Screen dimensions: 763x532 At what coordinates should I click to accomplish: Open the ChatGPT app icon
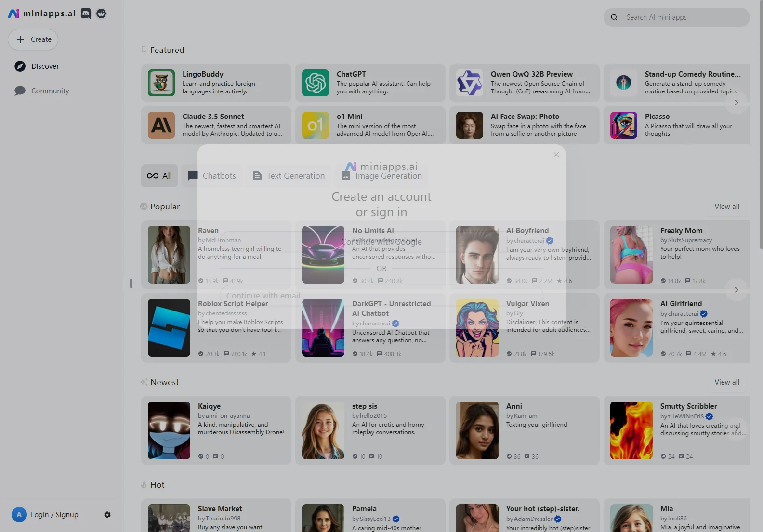[x=316, y=83]
